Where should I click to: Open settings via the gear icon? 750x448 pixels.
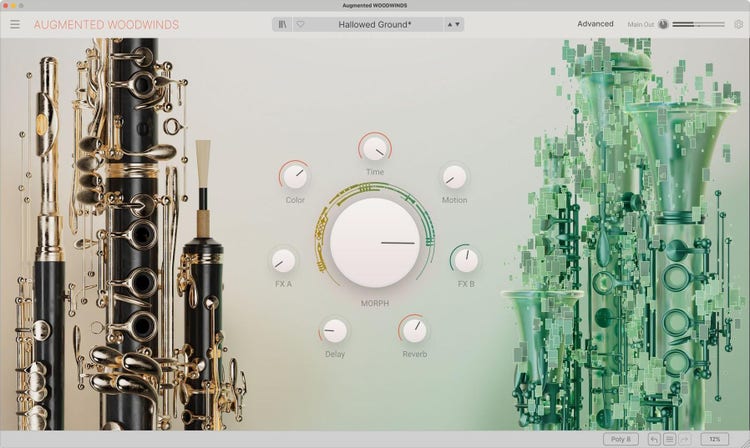(x=739, y=24)
